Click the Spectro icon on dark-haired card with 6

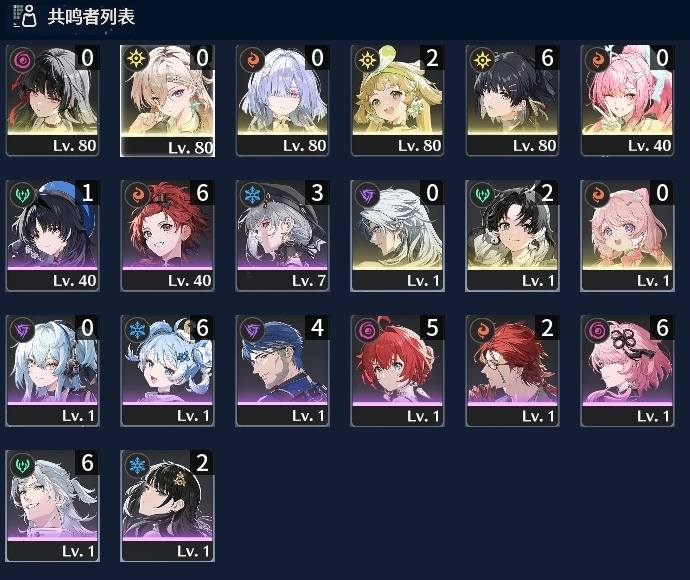pos(482,60)
